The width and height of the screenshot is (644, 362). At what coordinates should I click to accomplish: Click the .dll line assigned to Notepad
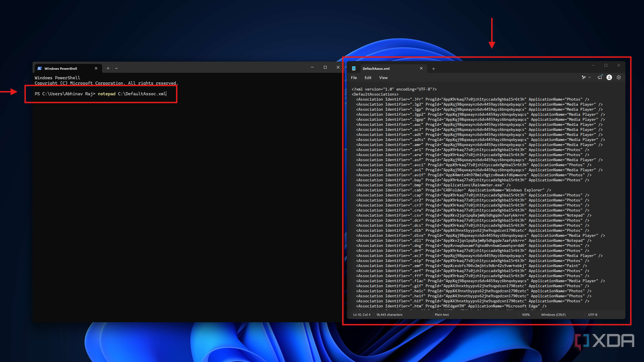(474, 241)
